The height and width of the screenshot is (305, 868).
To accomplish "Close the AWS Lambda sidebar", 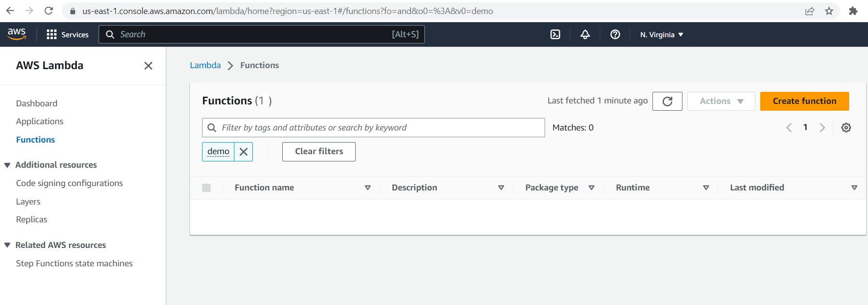I will [x=148, y=66].
